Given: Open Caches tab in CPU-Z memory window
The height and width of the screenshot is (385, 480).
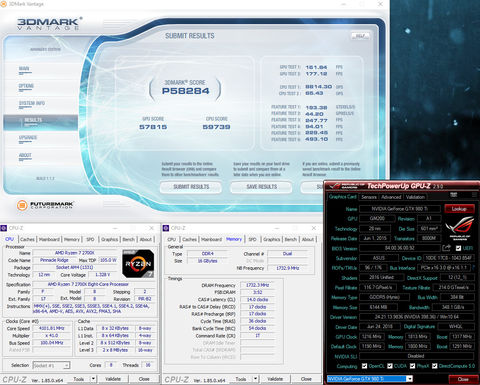Looking at the screenshot, I should 189,239.
